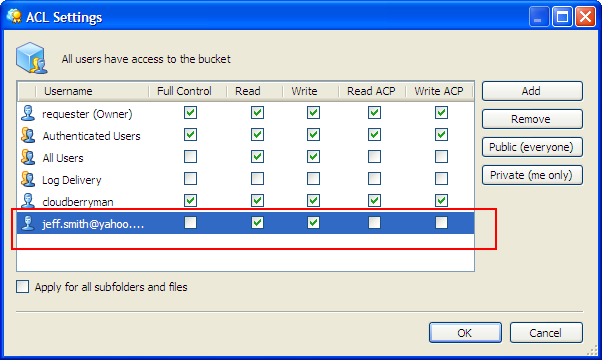Click the All Users group icon
Screen dimensions: 602x360
tap(28, 157)
